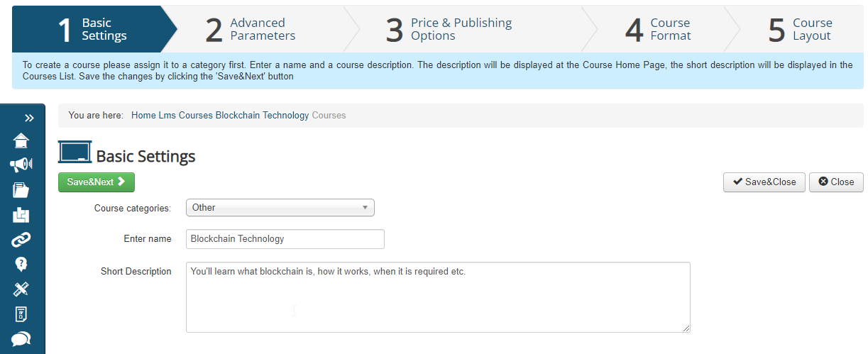Viewport: 868px width, 354px height.
Task: Click the Save&Close button
Action: (x=764, y=182)
